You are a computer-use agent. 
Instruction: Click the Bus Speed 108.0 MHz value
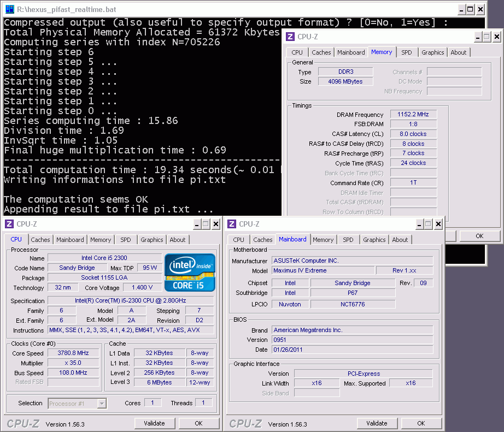73,372
